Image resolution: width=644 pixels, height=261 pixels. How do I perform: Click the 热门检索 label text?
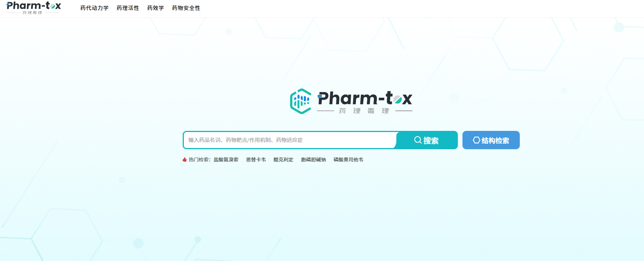[200, 159]
